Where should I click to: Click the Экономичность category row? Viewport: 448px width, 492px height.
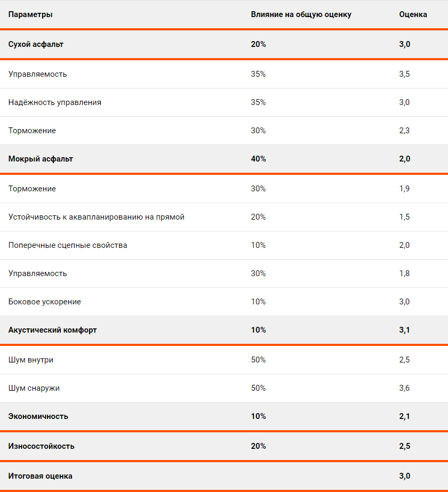(x=224, y=416)
